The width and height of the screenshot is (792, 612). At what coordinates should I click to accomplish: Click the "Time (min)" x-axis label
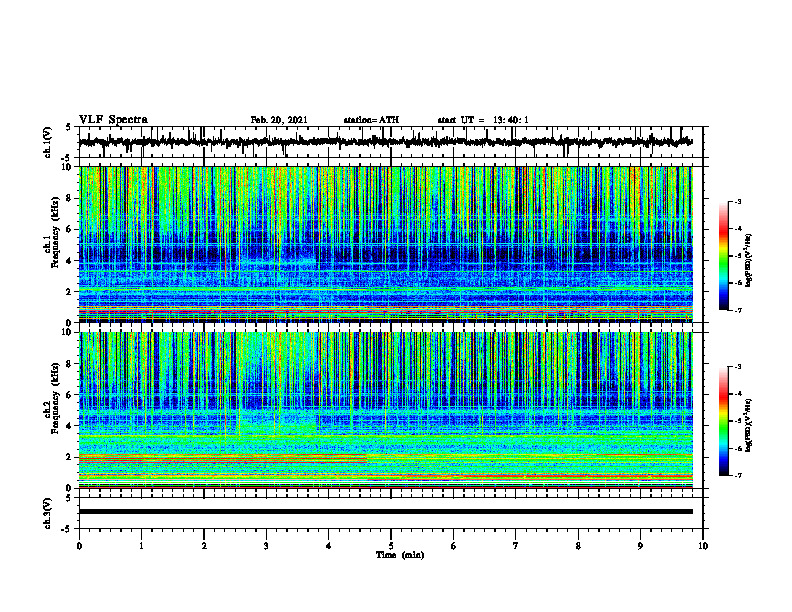pyautogui.click(x=400, y=555)
